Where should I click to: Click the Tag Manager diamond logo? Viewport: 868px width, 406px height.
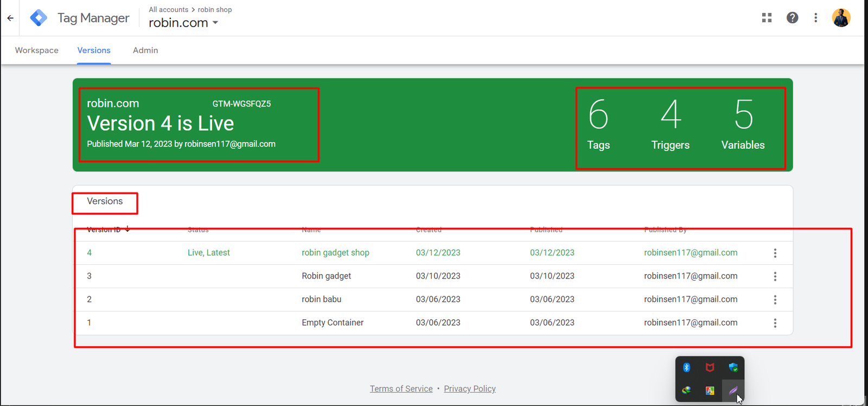pyautogui.click(x=39, y=18)
